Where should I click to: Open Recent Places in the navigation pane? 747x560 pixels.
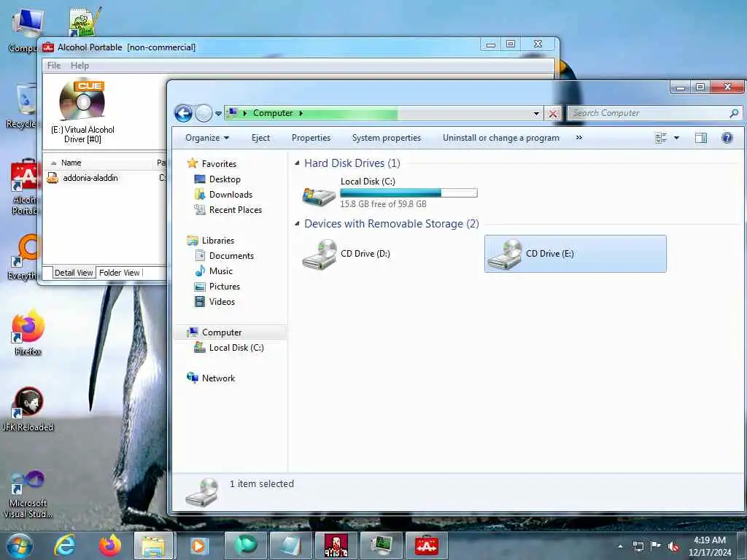(x=236, y=209)
